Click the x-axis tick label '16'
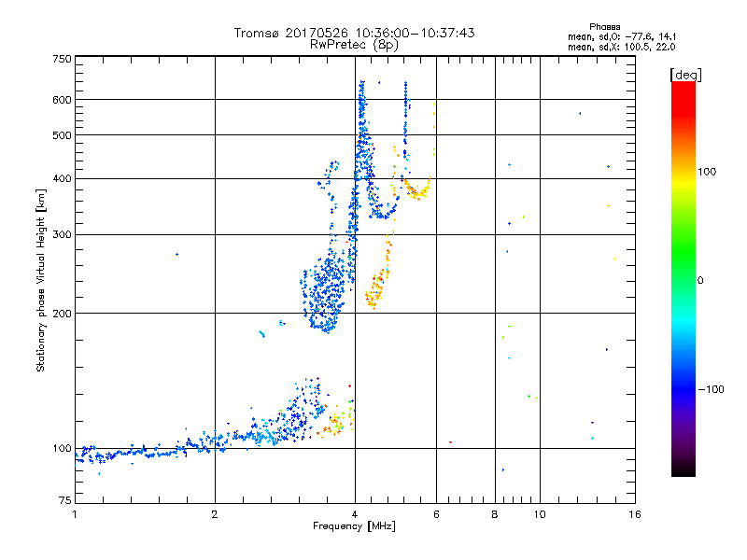The height and width of the screenshot is (560, 747). tap(635, 514)
